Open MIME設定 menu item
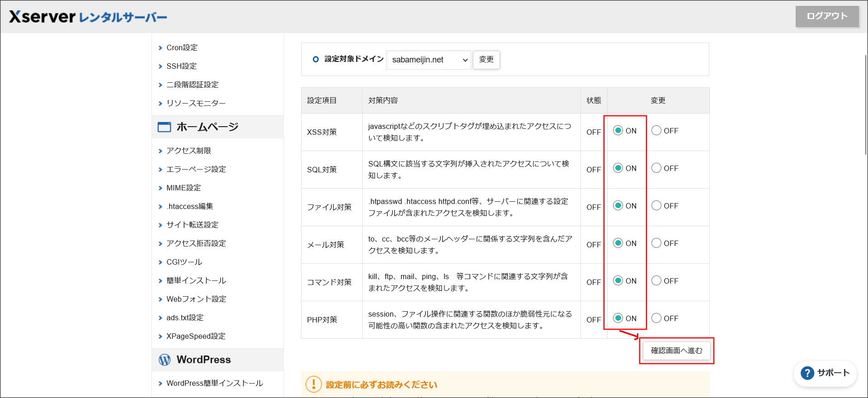 [x=184, y=188]
